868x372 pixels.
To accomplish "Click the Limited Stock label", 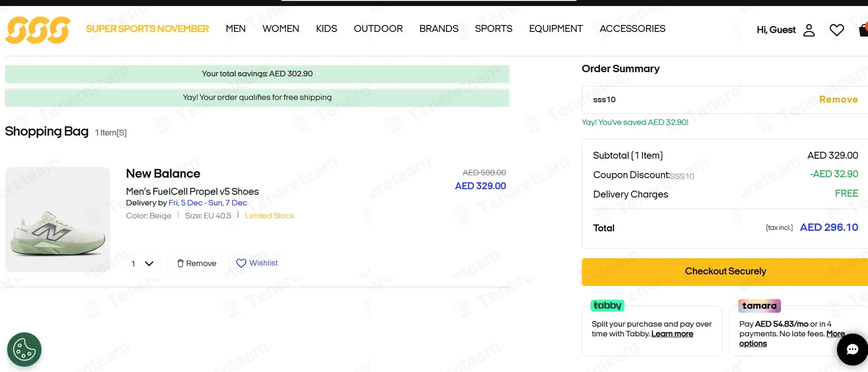I will click(270, 216).
